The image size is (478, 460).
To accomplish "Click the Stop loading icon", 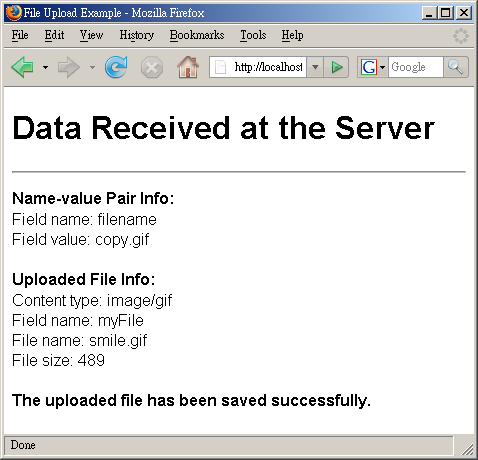I will click(x=152, y=68).
